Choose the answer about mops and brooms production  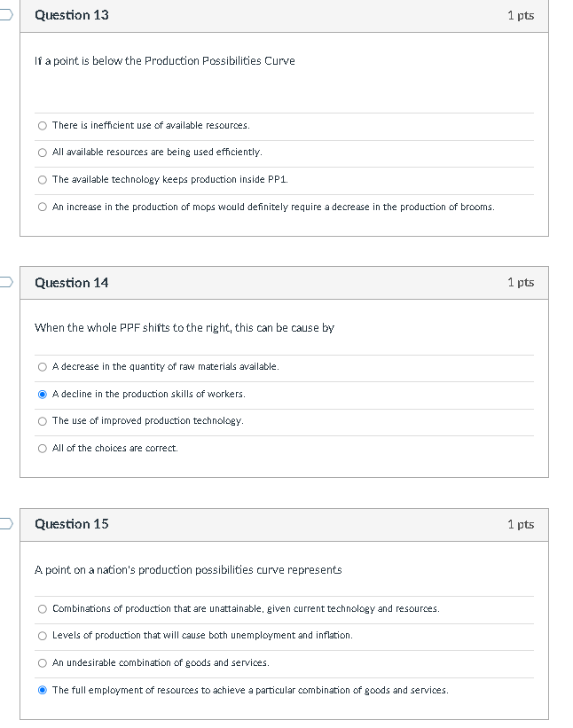coord(42,207)
